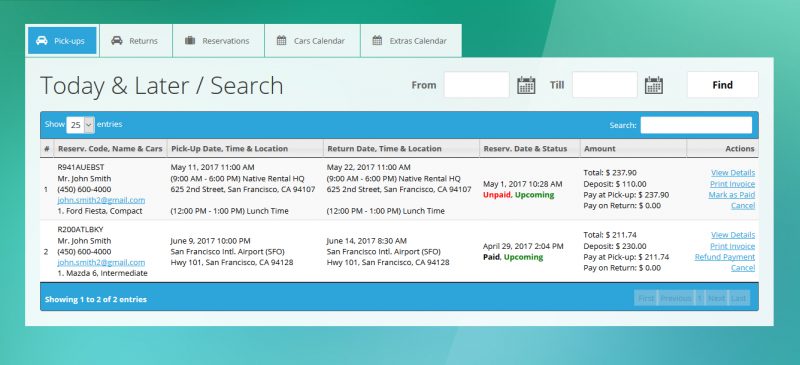
Task: Click the calendar icon on Cars Calendar tab
Action: (281, 40)
